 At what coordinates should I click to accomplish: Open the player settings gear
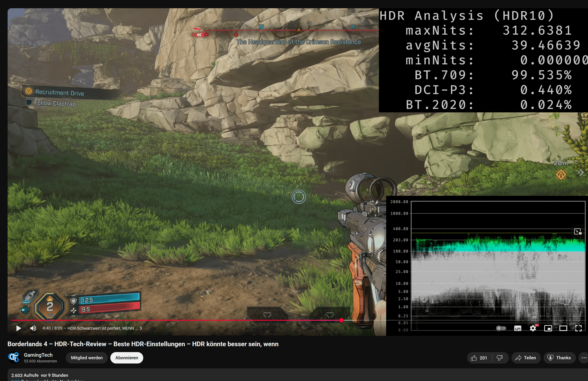tap(533, 328)
